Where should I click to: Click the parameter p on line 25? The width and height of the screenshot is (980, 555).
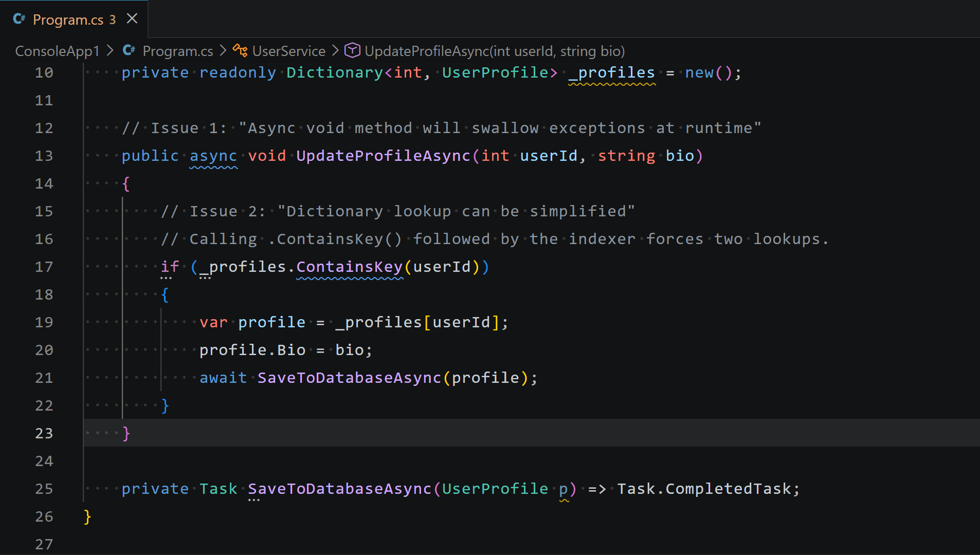[x=564, y=489]
